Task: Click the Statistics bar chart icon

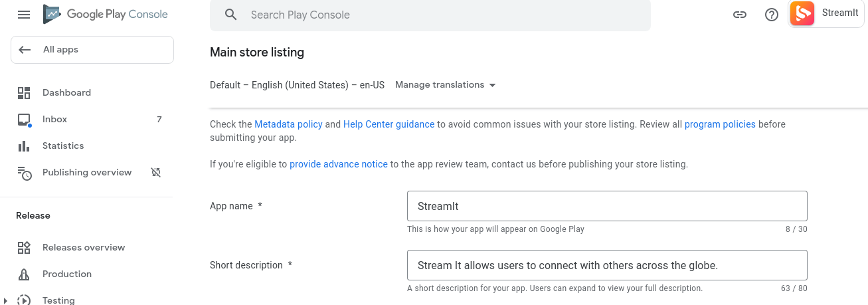Action: tap(24, 146)
